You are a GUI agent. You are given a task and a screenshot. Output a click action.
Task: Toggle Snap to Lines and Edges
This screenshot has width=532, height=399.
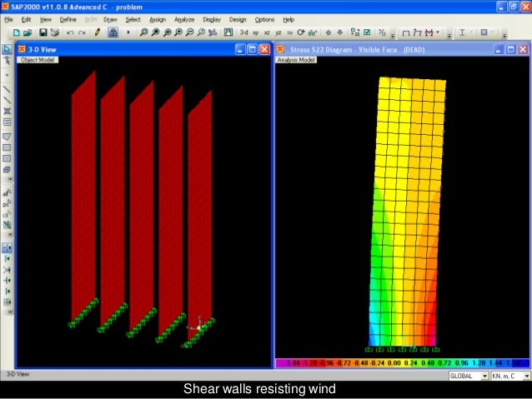[7, 292]
